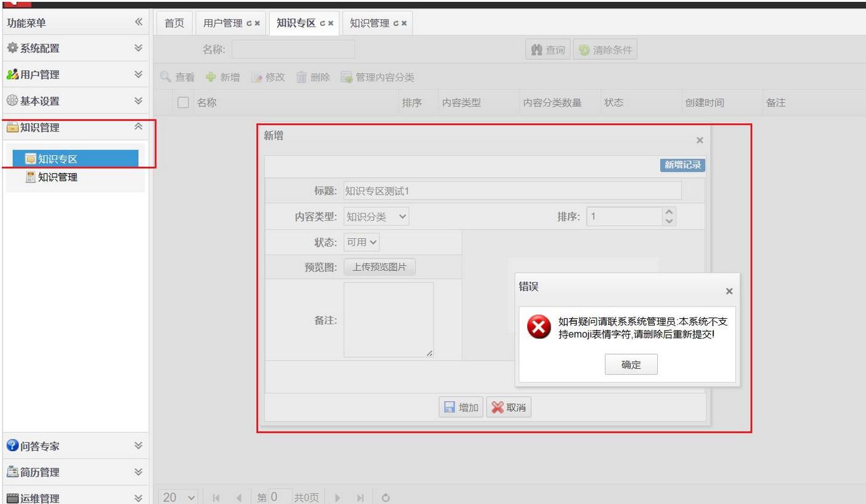The width and height of the screenshot is (866, 504).
Task: Refresh the 知识专区 tab via its reload icon
Action: click(x=322, y=24)
